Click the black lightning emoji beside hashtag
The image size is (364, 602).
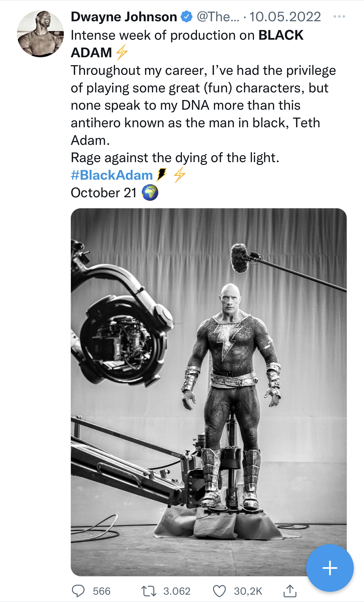[x=162, y=175]
